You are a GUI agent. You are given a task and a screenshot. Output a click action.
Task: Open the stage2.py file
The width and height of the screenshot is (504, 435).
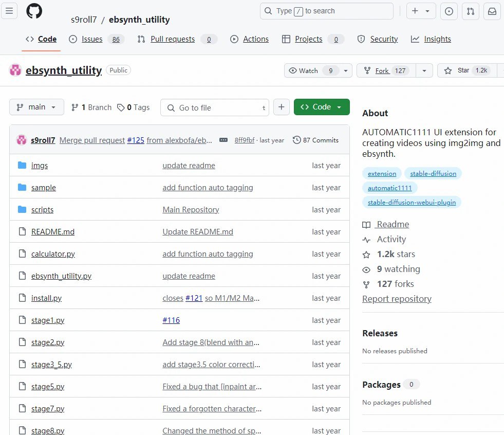pyautogui.click(x=48, y=342)
